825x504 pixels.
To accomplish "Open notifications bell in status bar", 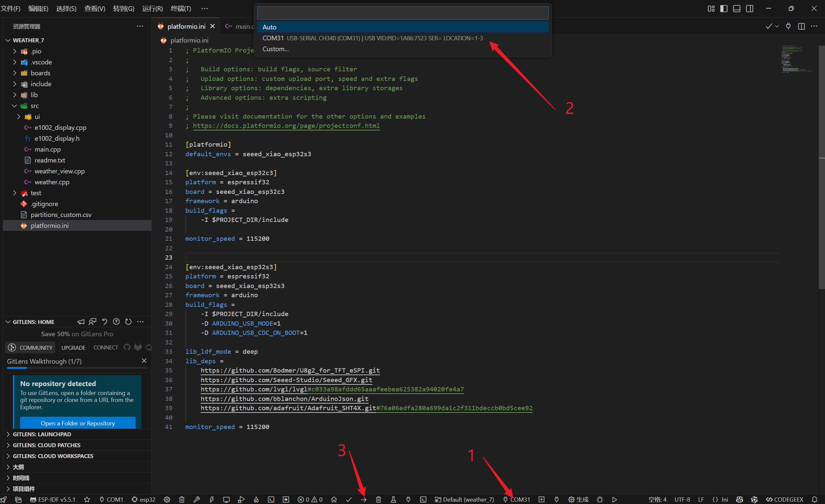I will point(814,499).
